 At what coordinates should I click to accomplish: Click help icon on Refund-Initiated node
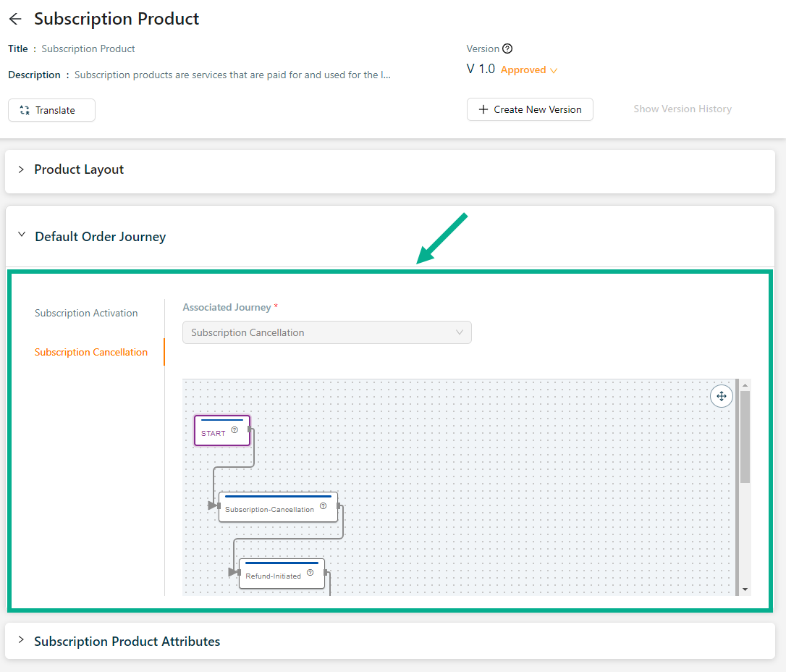click(x=310, y=573)
